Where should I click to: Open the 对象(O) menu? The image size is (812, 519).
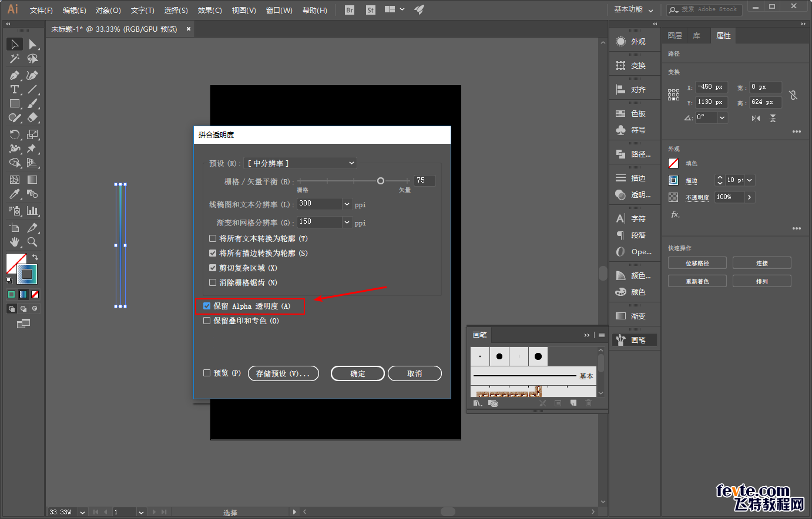point(108,11)
